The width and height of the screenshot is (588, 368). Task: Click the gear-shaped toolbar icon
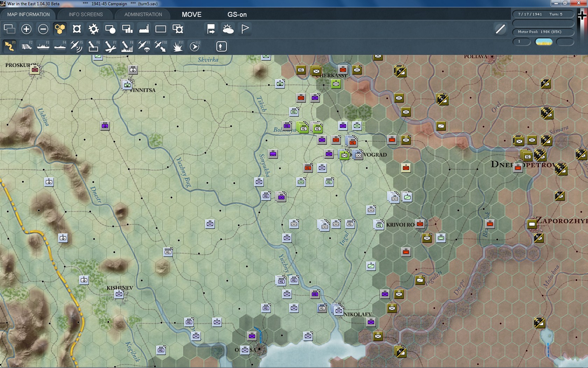[93, 29]
